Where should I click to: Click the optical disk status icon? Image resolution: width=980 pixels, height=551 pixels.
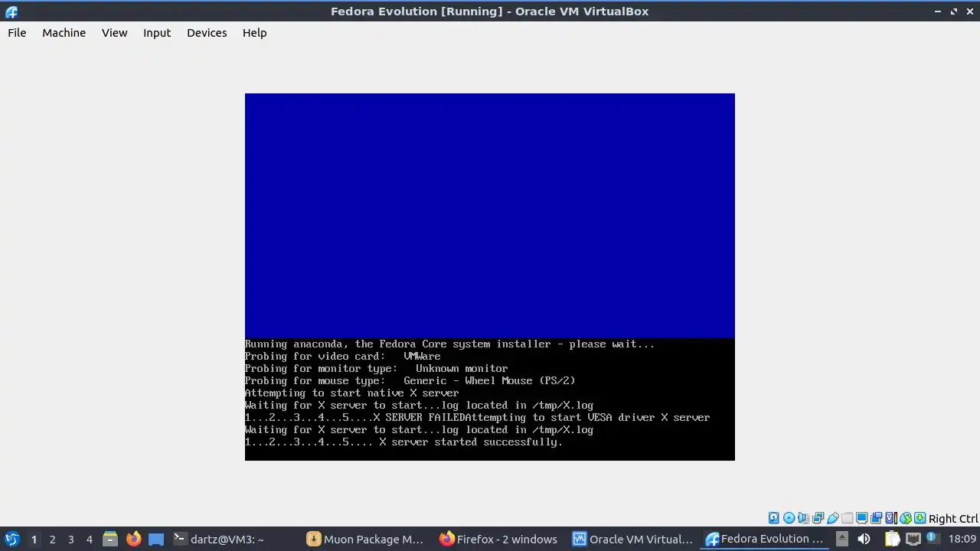click(789, 518)
